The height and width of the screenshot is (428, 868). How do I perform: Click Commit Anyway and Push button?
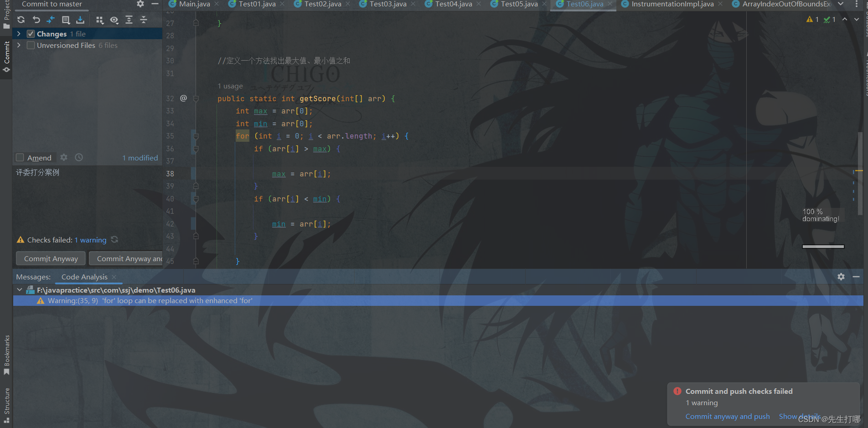[x=126, y=258]
